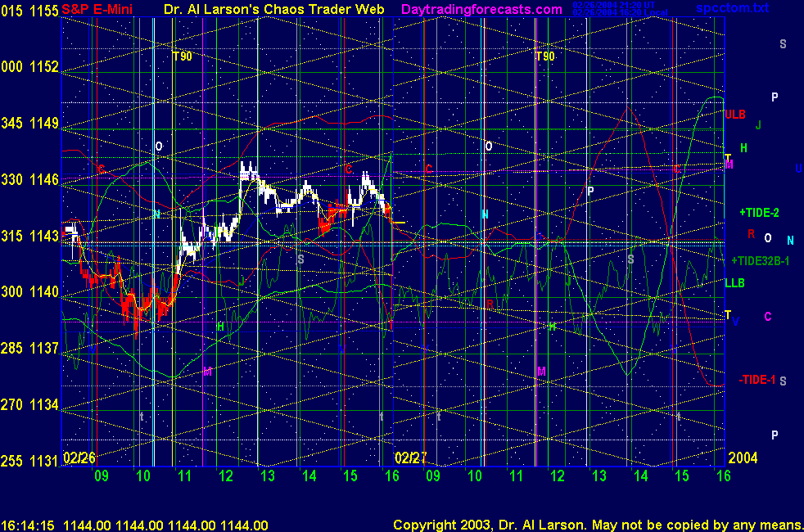804x532 pixels.
Task: Click the 09 hour label under 02/27
Action: [x=433, y=476]
